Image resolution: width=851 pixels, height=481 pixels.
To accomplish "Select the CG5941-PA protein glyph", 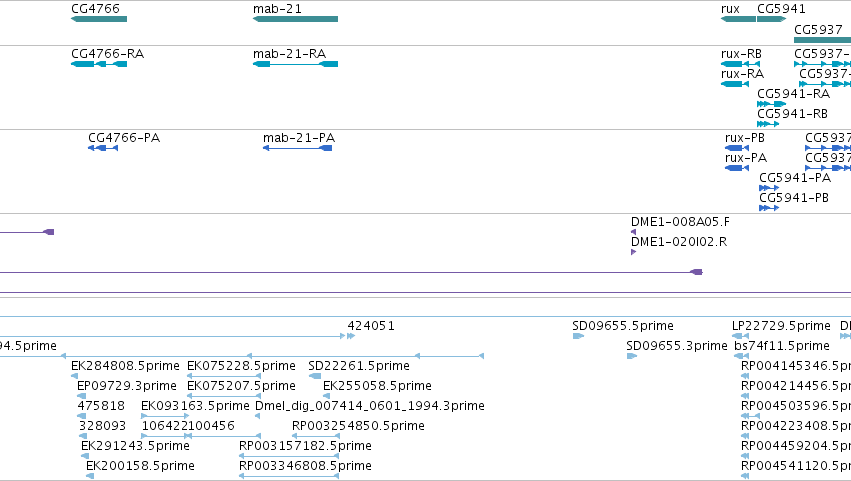I will click(x=769, y=188).
